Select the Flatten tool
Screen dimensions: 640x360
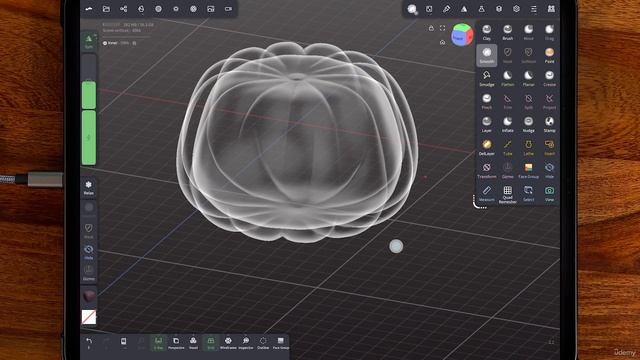tap(507, 78)
